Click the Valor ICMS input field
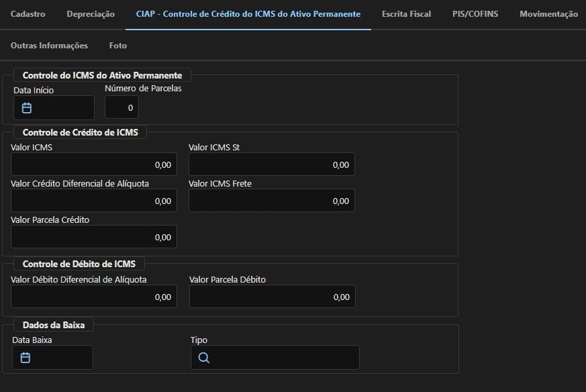586x392 pixels. point(94,164)
